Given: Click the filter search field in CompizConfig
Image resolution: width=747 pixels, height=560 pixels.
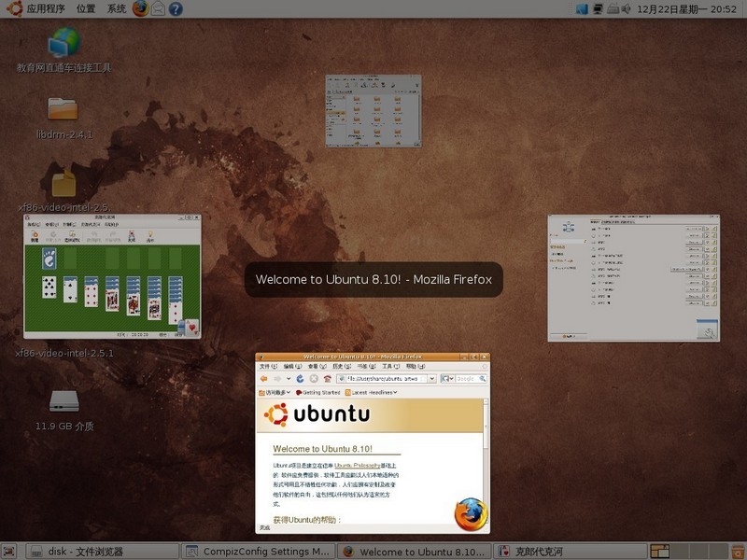Looking at the screenshot, I should tap(568, 242).
